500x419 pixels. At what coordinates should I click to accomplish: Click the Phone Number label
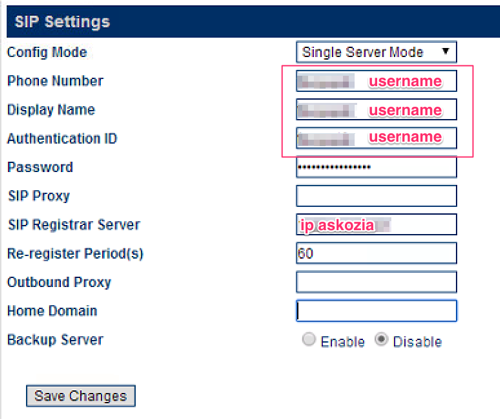click(x=55, y=81)
